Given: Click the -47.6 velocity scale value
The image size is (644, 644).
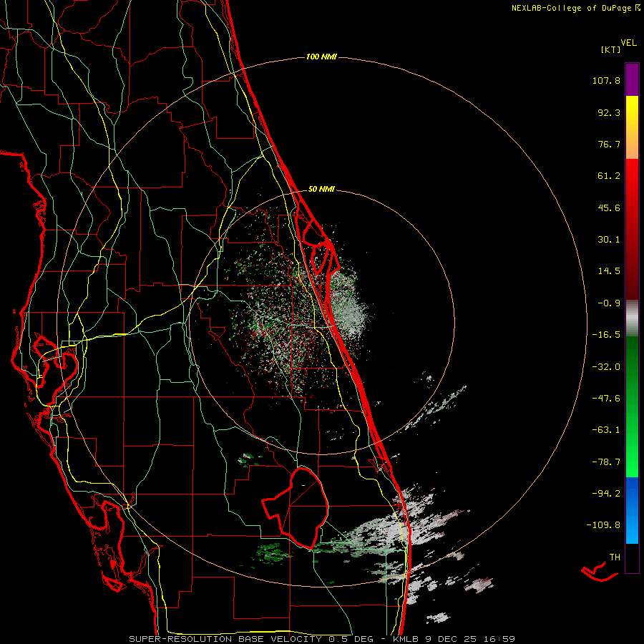Looking at the screenshot, I should point(606,399).
